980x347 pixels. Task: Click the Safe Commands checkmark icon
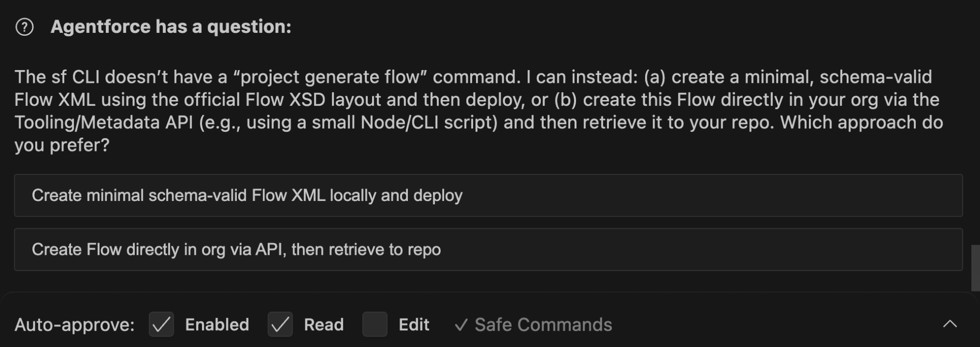click(460, 325)
